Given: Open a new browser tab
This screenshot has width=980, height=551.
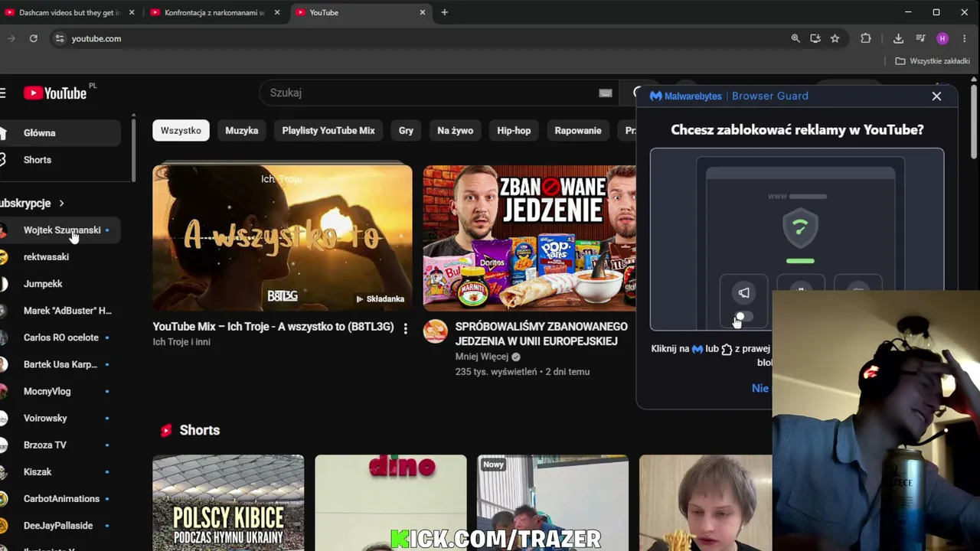Looking at the screenshot, I should 444,12.
